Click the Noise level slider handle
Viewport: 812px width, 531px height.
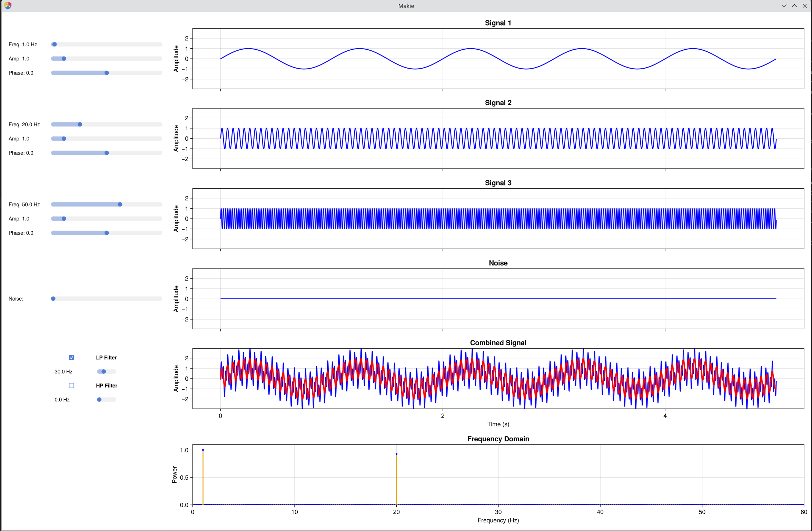click(53, 299)
